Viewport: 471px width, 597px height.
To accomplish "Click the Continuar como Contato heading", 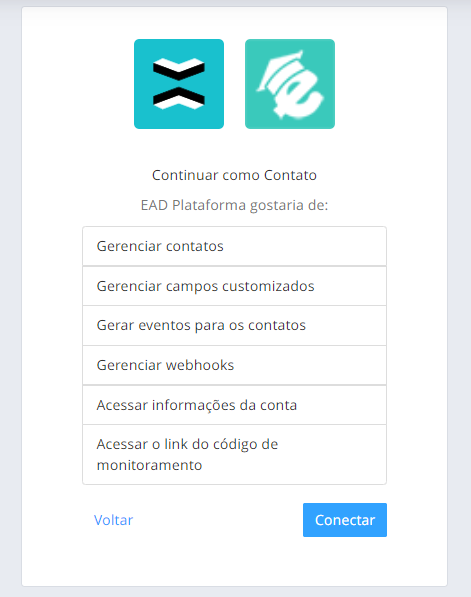I will pyautogui.click(x=235, y=175).
